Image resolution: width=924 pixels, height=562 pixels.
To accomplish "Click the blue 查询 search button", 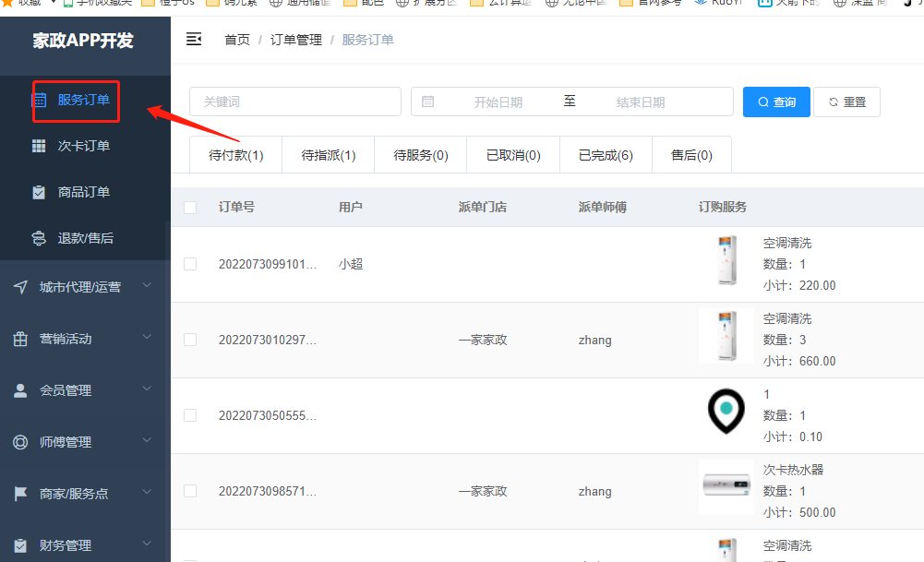I will tap(776, 102).
